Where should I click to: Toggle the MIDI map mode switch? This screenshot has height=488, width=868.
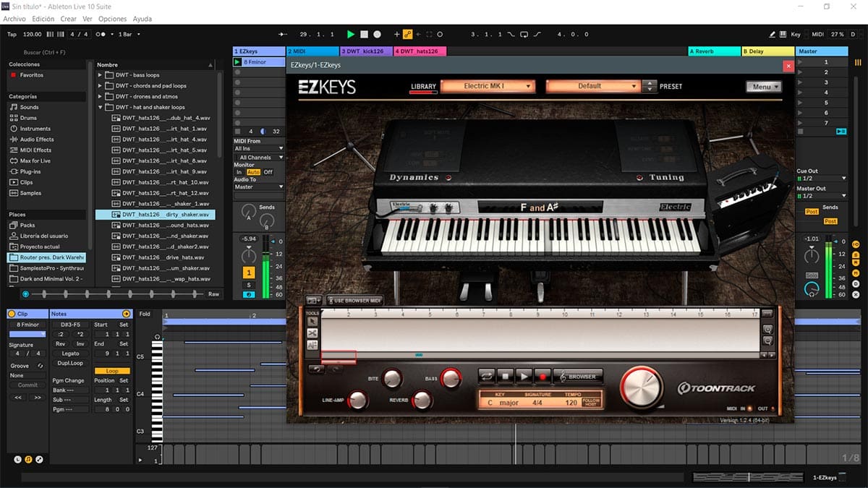(x=817, y=34)
